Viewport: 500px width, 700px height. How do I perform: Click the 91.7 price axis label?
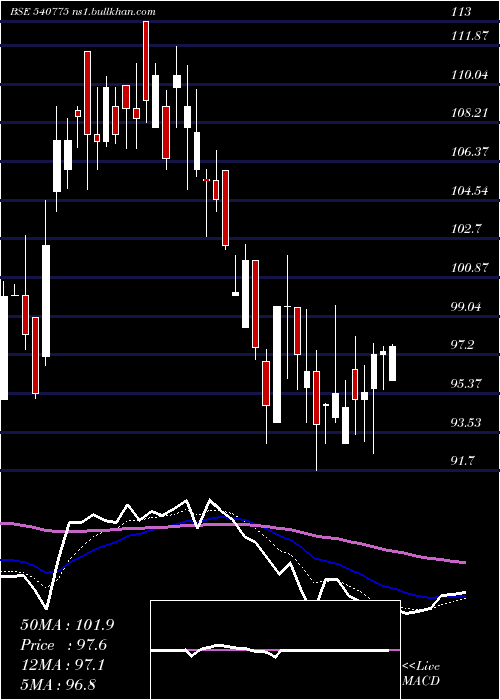(464, 460)
